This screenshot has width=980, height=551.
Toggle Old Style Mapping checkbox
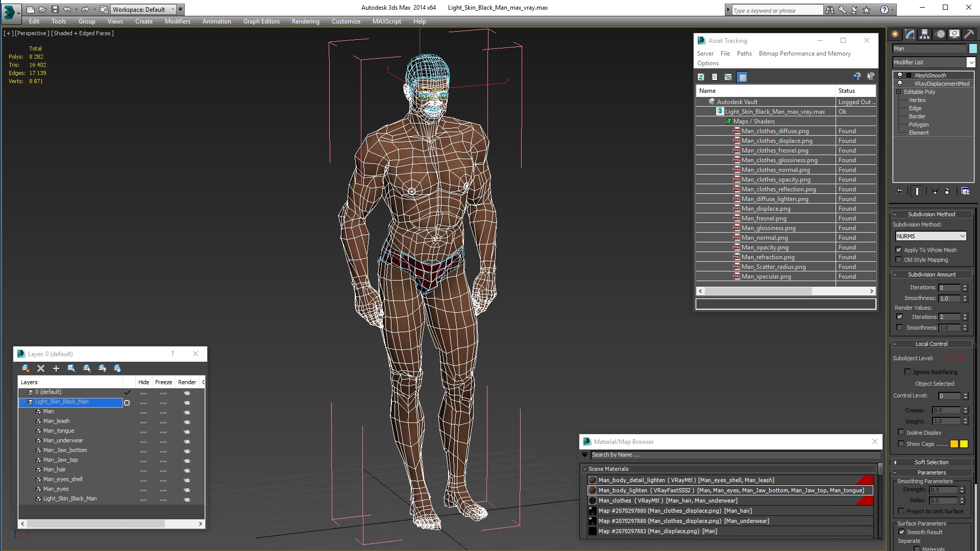899,260
